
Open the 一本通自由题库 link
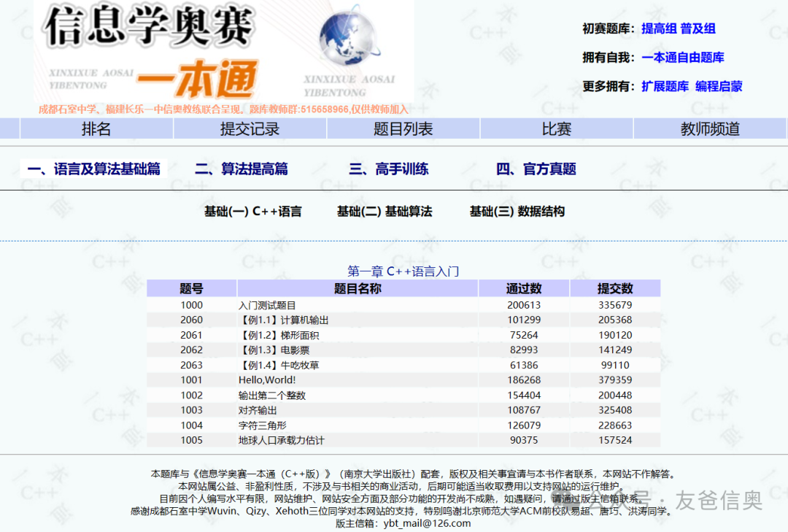click(683, 58)
